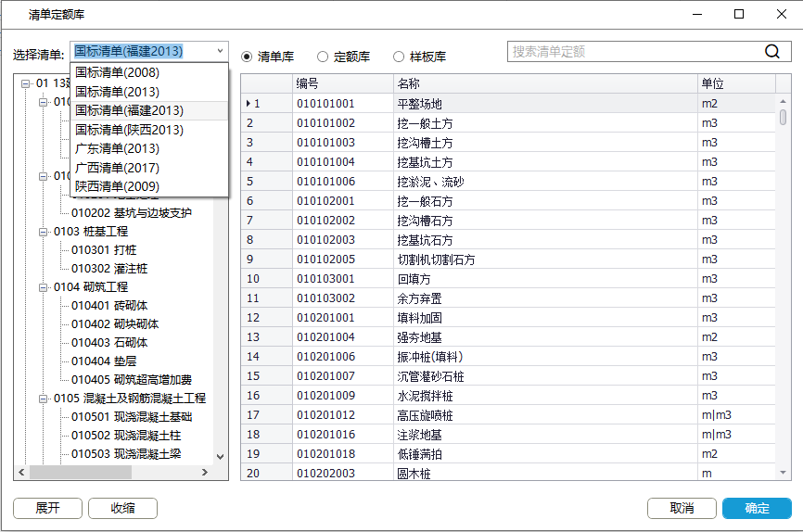
Task: Select the 清单库 radio button
Action: click(247, 57)
